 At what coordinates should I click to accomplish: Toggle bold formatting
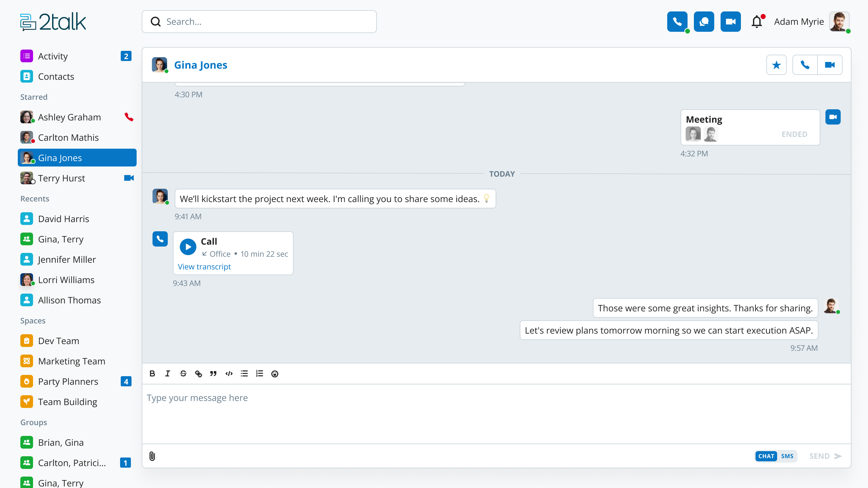(x=152, y=373)
